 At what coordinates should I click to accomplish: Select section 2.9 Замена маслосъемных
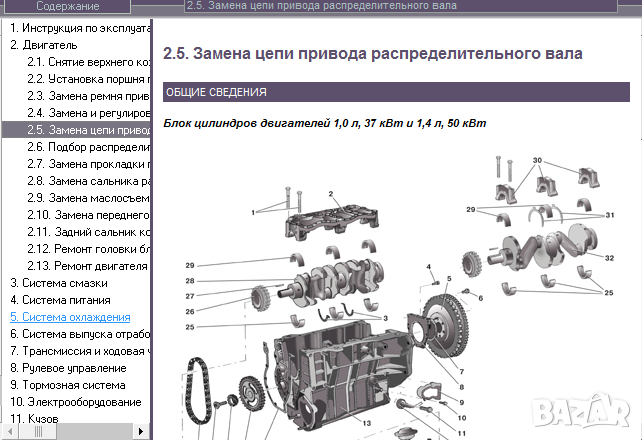coord(88,198)
